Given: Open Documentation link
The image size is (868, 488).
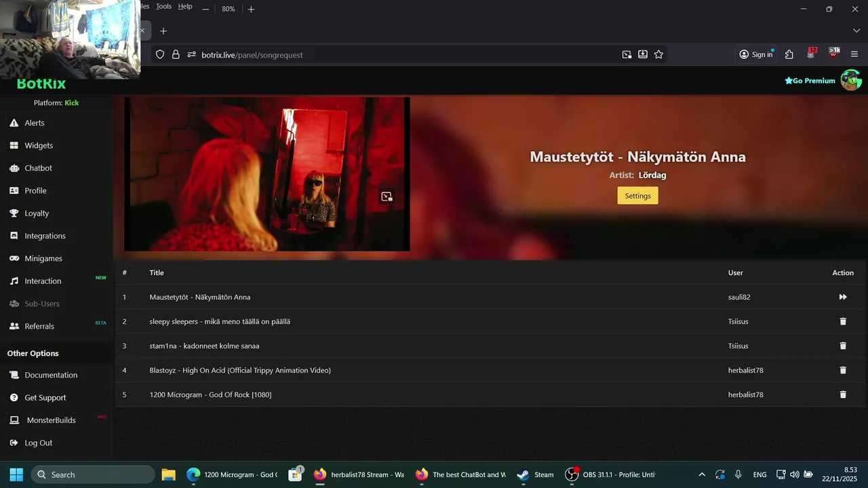Looking at the screenshot, I should pos(51,375).
